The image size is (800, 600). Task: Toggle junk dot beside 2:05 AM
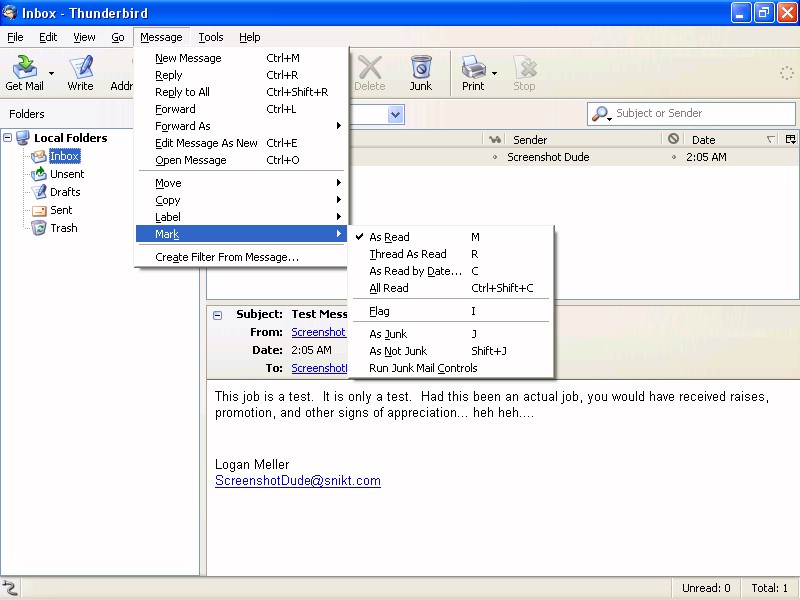coord(673,158)
